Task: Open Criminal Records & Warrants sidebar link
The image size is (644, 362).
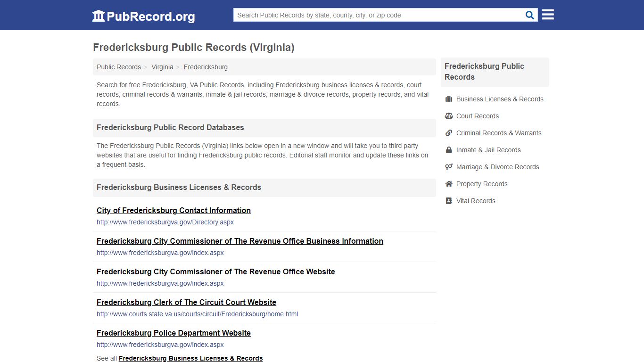Action: pyautogui.click(x=499, y=133)
